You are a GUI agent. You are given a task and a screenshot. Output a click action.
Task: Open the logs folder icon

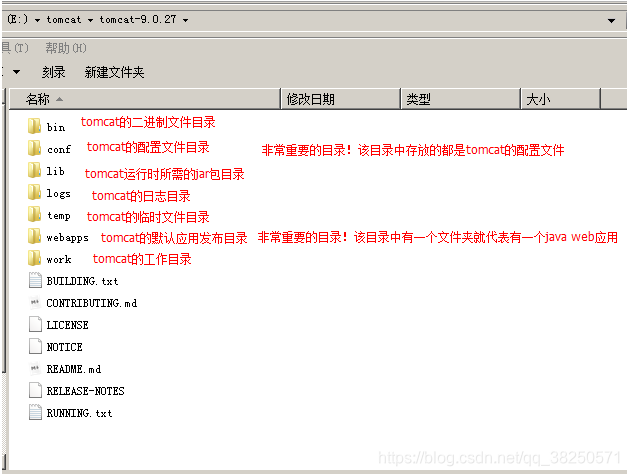(x=34, y=192)
